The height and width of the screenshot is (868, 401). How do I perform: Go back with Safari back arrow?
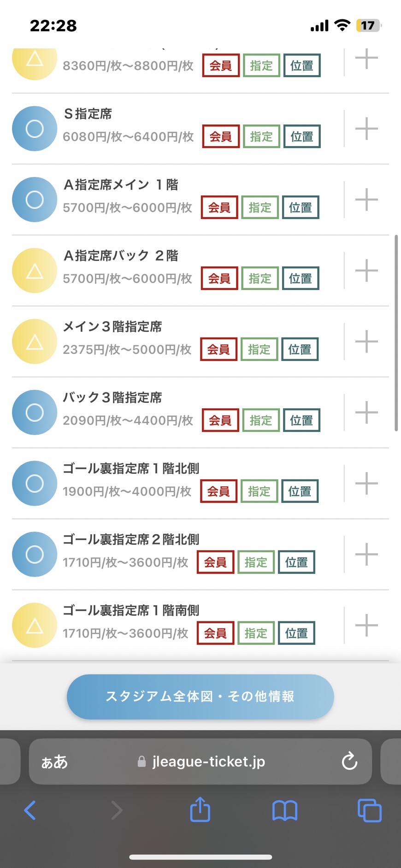click(x=30, y=810)
